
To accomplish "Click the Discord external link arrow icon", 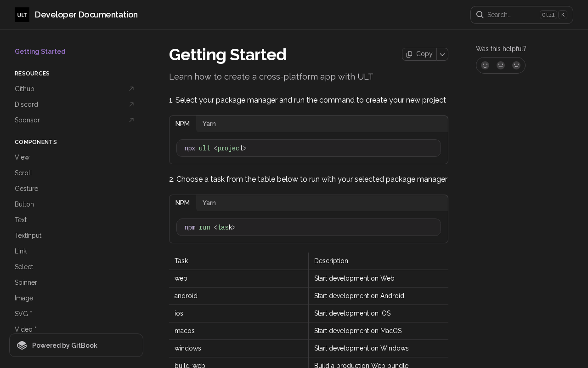I will [131, 104].
